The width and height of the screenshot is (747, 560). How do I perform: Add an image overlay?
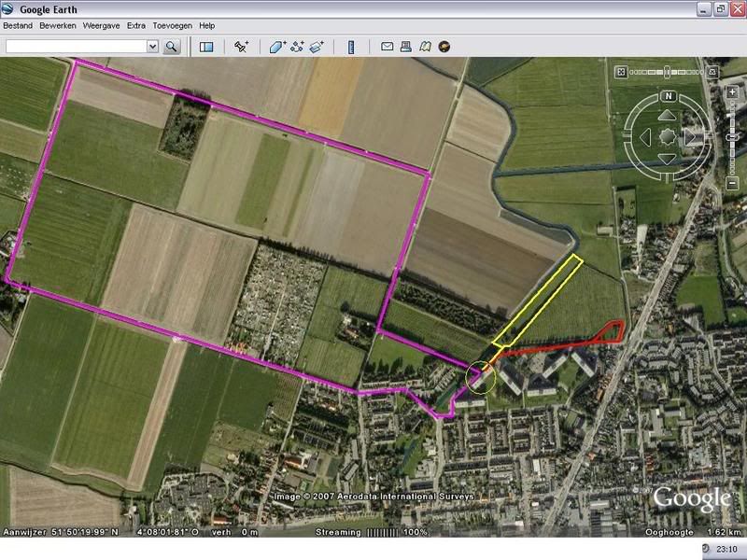(x=317, y=46)
